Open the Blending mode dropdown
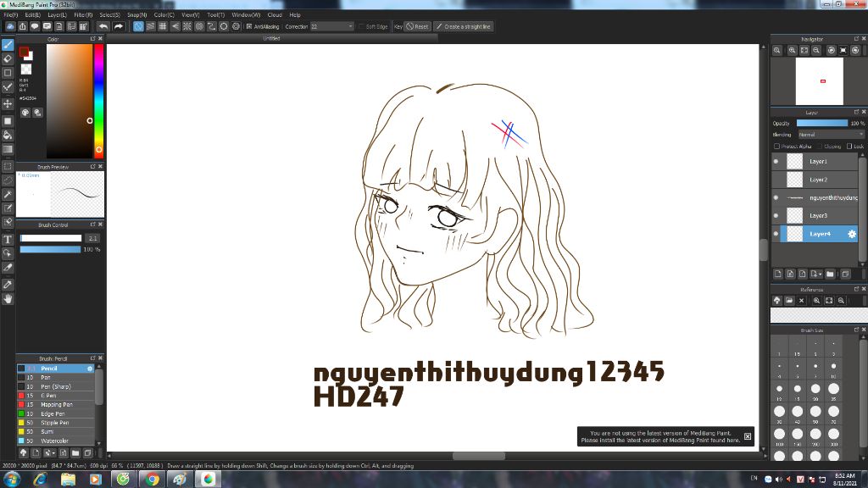Image resolution: width=868 pixels, height=488 pixels. click(831, 135)
